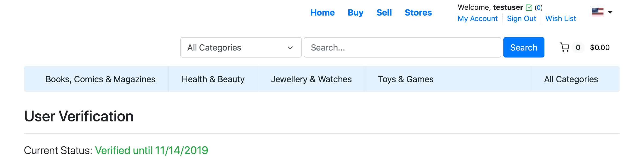Click the Sign Out link
Screen dimensions: 644x159
tap(521, 19)
